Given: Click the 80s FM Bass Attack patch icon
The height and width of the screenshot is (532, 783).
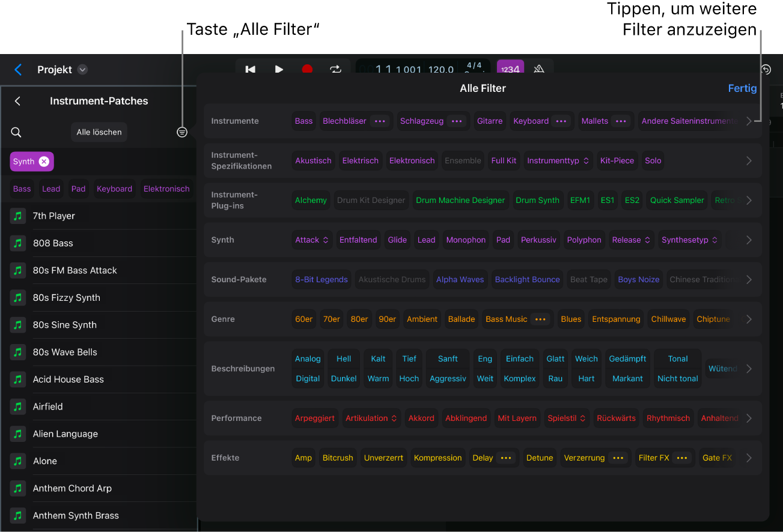Looking at the screenshot, I should pos(18,270).
